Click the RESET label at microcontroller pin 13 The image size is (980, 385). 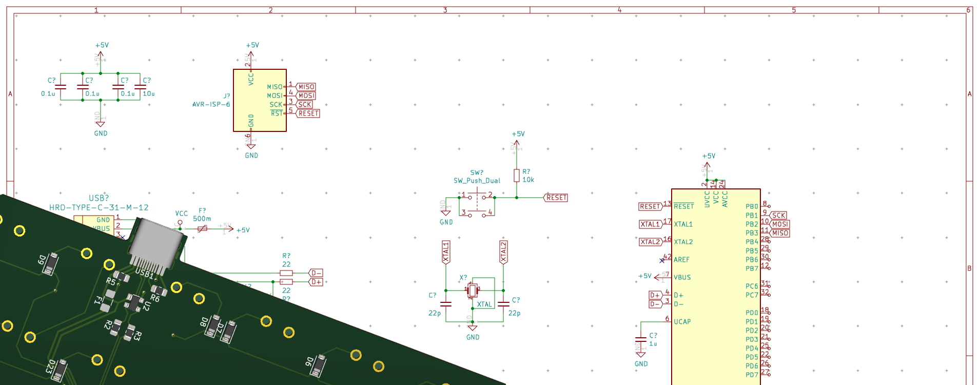coord(650,206)
